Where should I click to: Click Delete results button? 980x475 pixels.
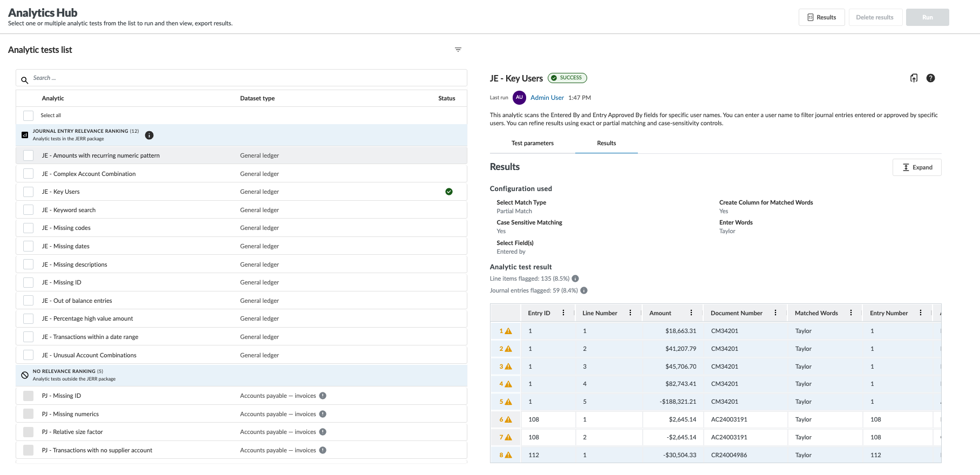tap(875, 17)
